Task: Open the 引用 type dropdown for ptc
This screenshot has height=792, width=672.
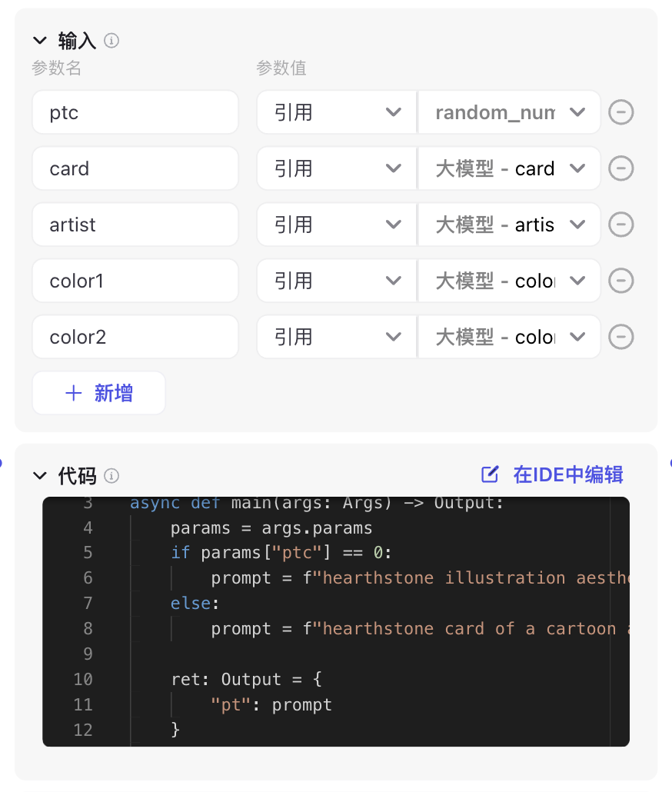Action: point(337,112)
